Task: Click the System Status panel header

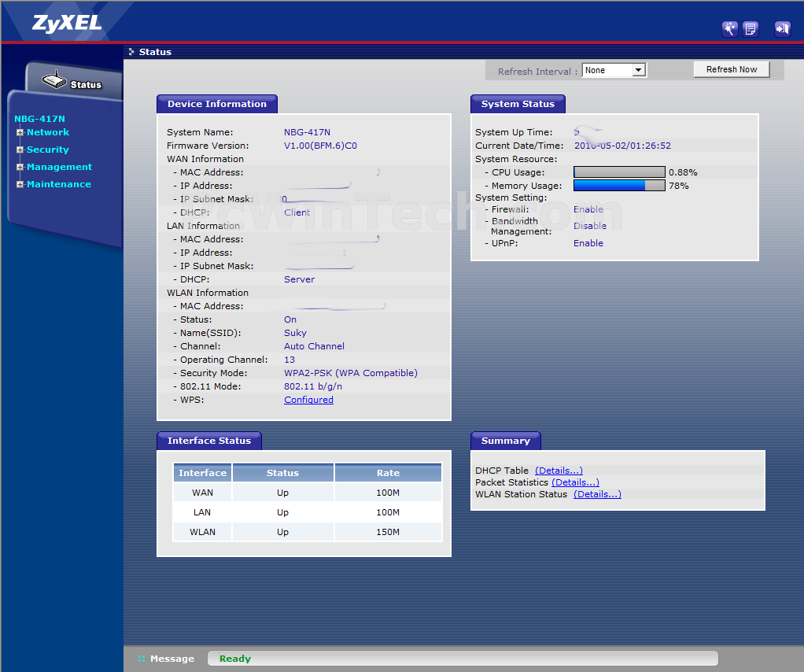Action: point(518,104)
